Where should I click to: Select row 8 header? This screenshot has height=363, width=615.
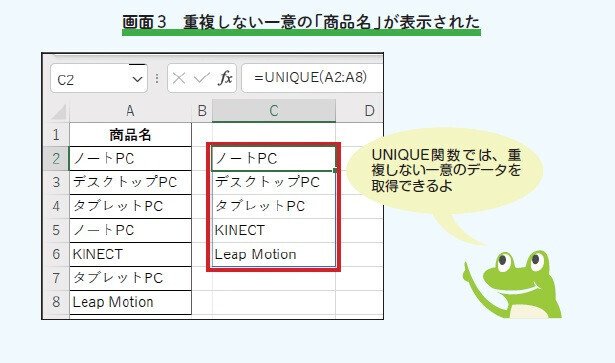coord(56,302)
